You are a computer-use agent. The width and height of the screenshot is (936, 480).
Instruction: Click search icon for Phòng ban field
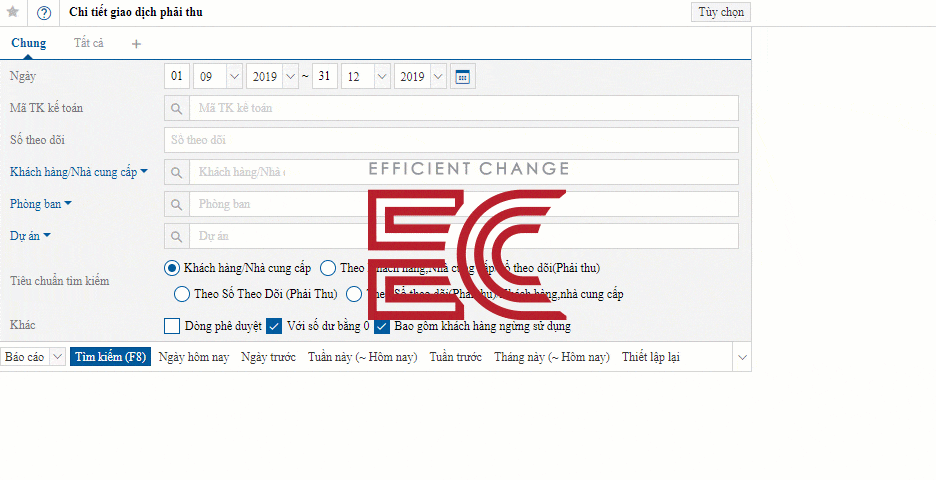(x=177, y=204)
